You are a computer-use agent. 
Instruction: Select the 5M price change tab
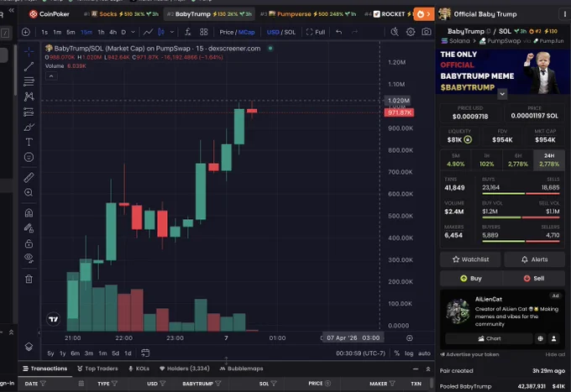456,160
